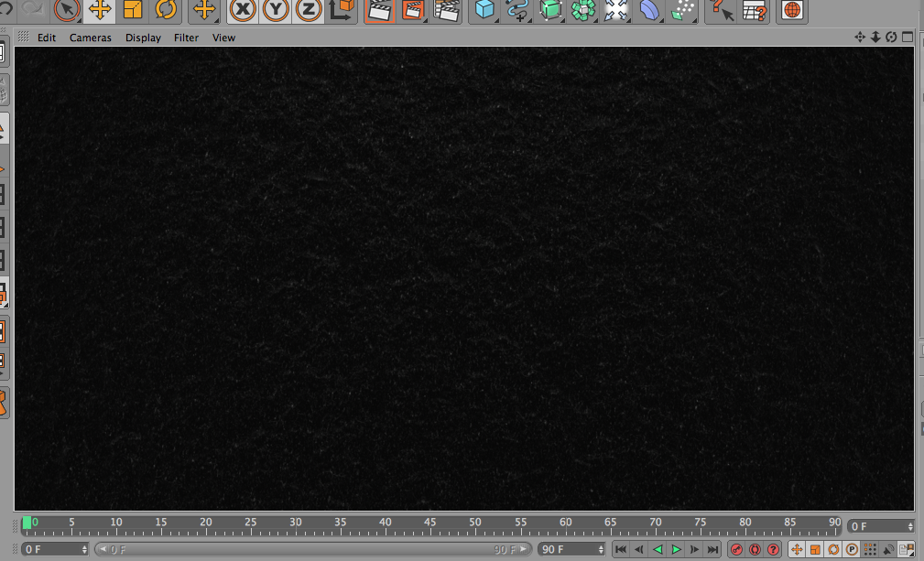Toggle the Y axis lock
The height and width of the screenshot is (561, 924).
[x=276, y=9]
